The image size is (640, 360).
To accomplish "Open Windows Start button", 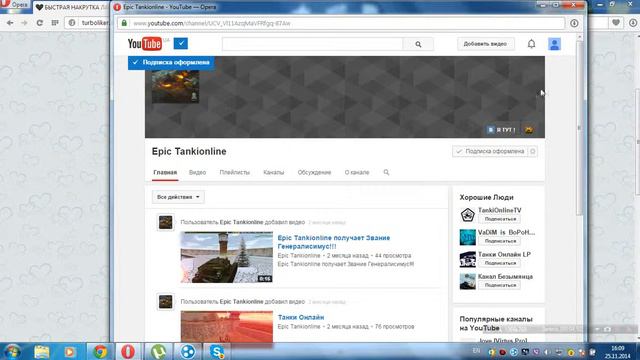I will (x=12, y=351).
